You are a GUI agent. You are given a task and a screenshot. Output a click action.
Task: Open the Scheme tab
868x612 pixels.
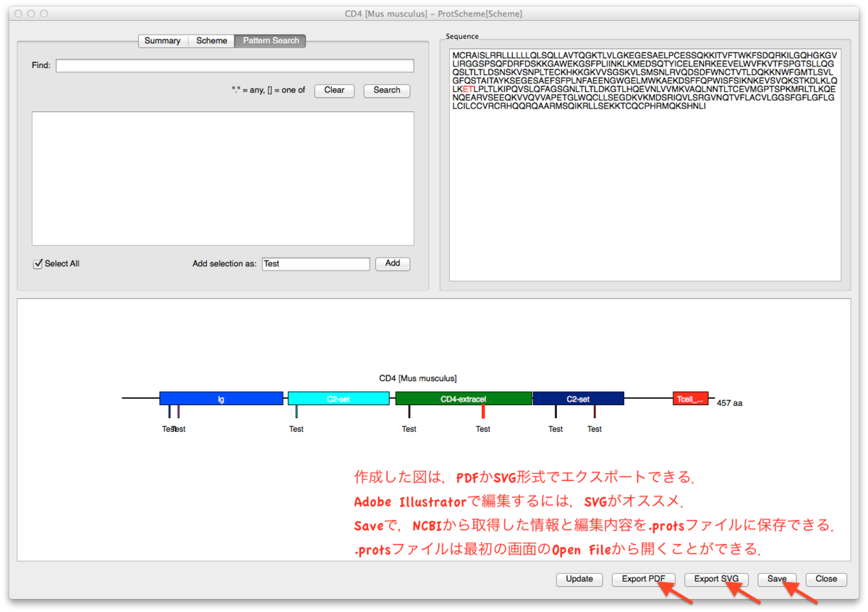212,41
